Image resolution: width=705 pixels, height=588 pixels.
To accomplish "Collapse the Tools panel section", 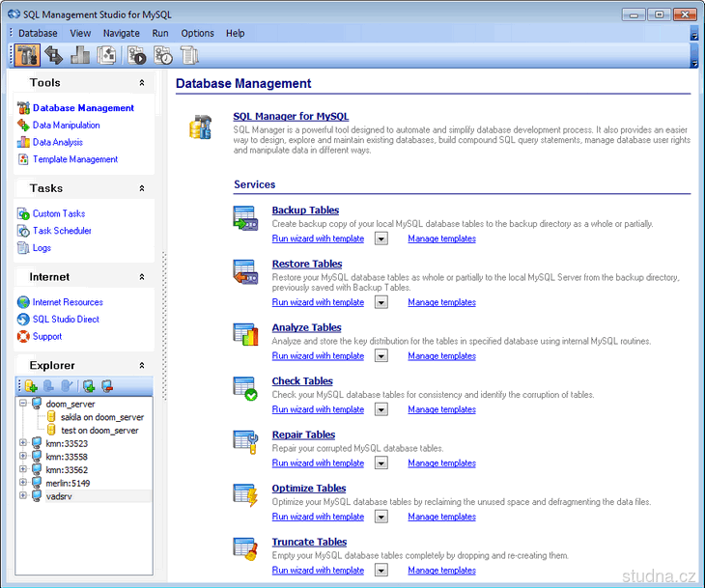I will [x=142, y=83].
